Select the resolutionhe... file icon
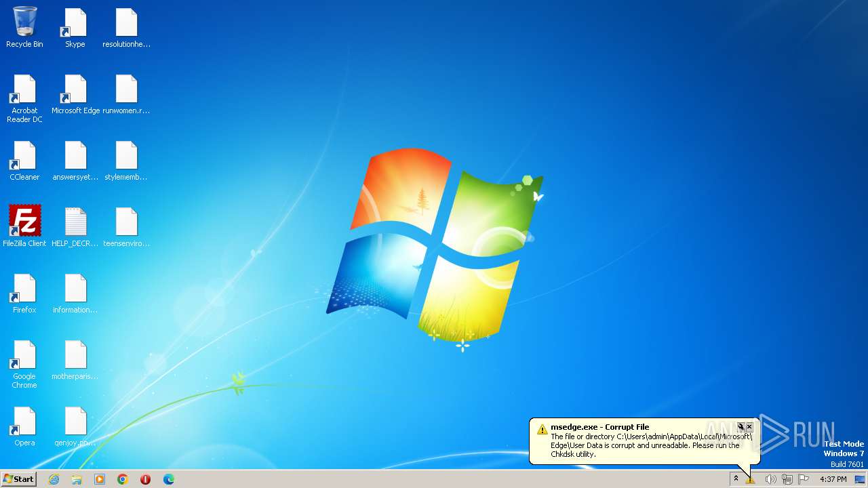 [126, 27]
